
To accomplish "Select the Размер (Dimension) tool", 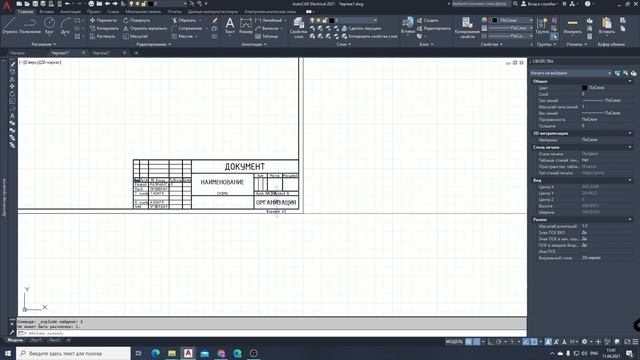I will point(246,25).
